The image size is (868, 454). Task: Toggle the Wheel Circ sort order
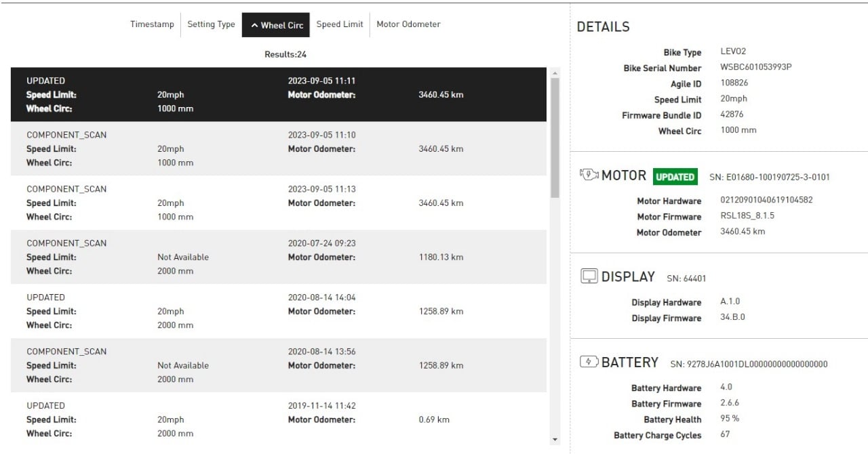(x=276, y=25)
